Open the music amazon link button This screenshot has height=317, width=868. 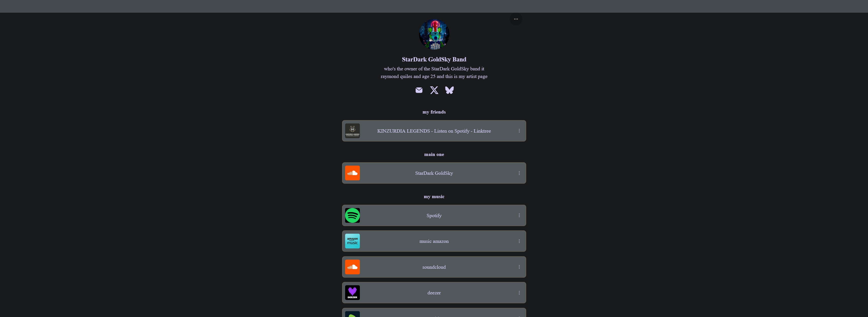(x=434, y=241)
